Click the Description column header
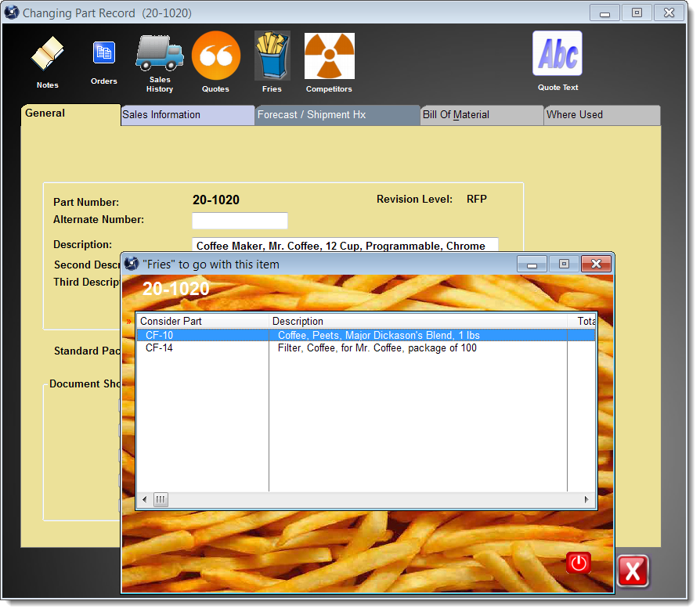The image size is (700, 612). pyautogui.click(x=418, y=322)
